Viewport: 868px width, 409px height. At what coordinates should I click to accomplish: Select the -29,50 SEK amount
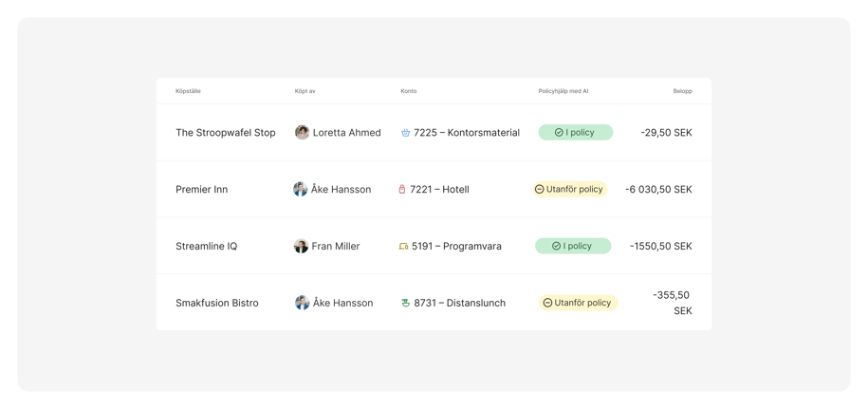pyautogui.click(x=666, y=133)
